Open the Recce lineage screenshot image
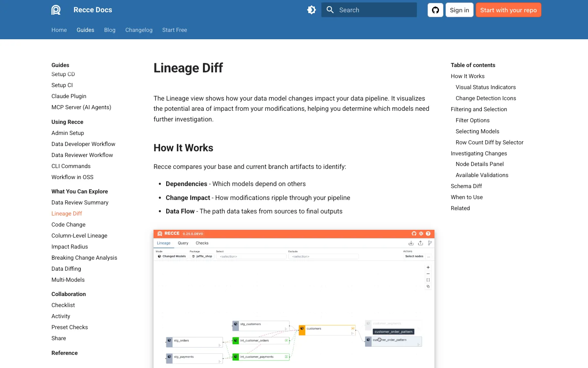The width and height of the screenshot is (588, 368). point(294,299)
